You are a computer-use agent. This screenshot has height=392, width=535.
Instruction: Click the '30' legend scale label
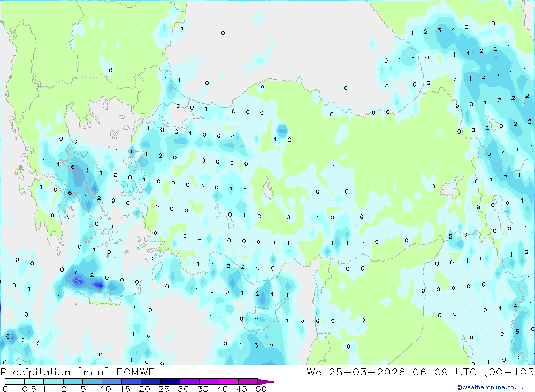tap(184, 389)
